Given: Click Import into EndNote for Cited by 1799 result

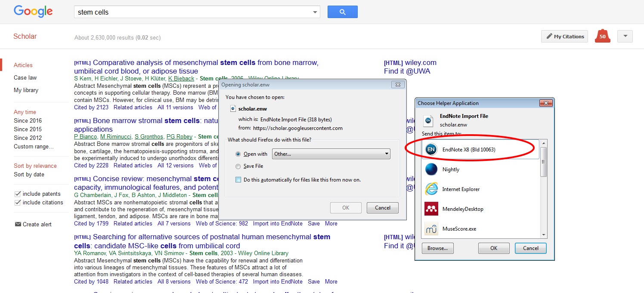Looking at the screenshot, I should pos(278,223).
